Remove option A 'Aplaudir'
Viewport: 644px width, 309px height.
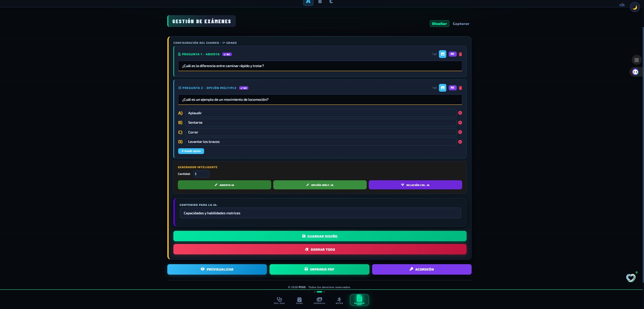point(460,113)
